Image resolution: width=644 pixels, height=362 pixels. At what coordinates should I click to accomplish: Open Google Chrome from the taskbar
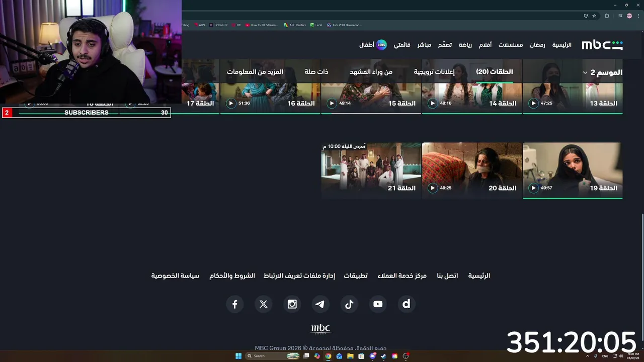[x=328, y=356]
